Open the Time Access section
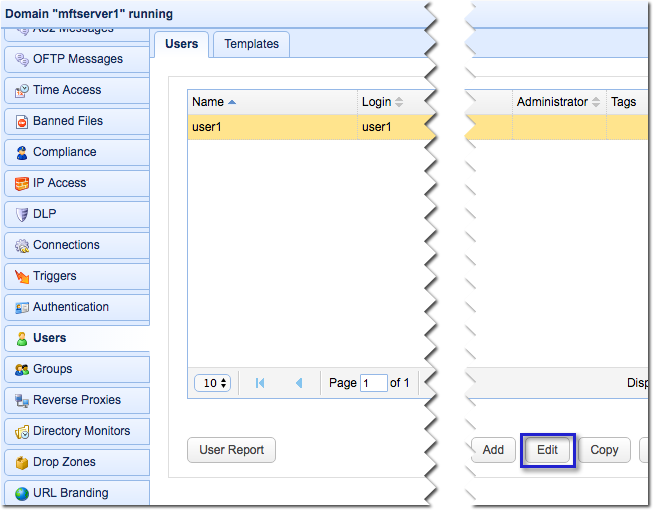Viewport: 653px width, 510px height. (x=77, y=90)
